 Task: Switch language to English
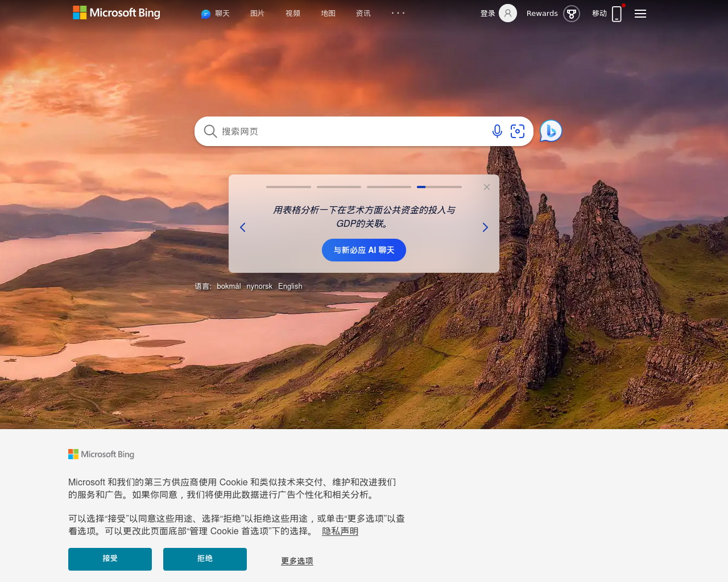click(x=290, y=286)
